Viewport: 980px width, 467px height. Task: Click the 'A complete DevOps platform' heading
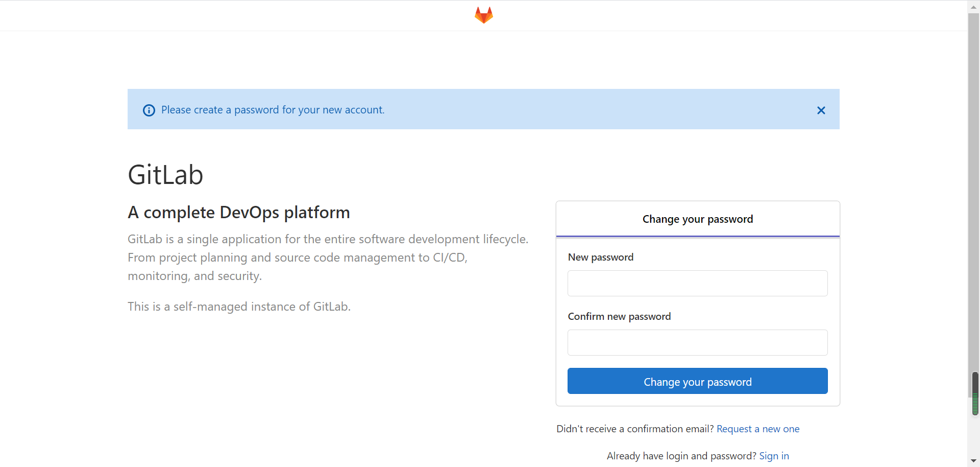tap(239, 213)
